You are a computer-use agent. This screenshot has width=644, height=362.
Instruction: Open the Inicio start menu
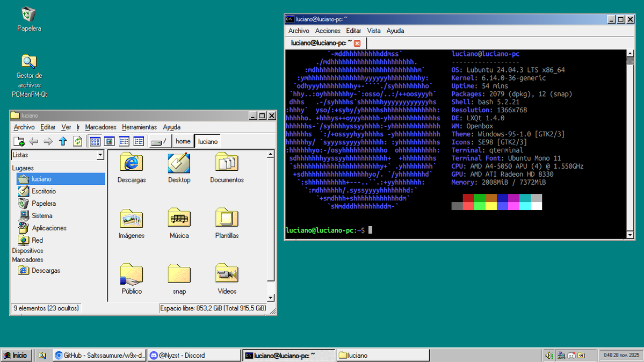(x=17, y=356)
